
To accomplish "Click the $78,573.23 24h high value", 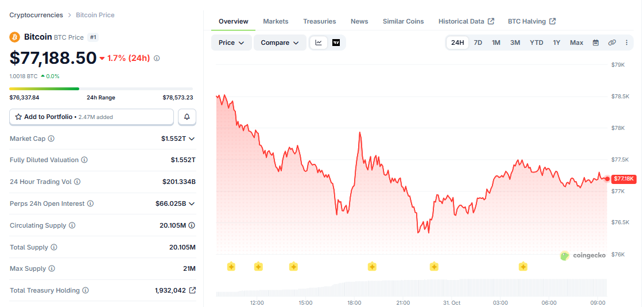I will tap(178, 98).
